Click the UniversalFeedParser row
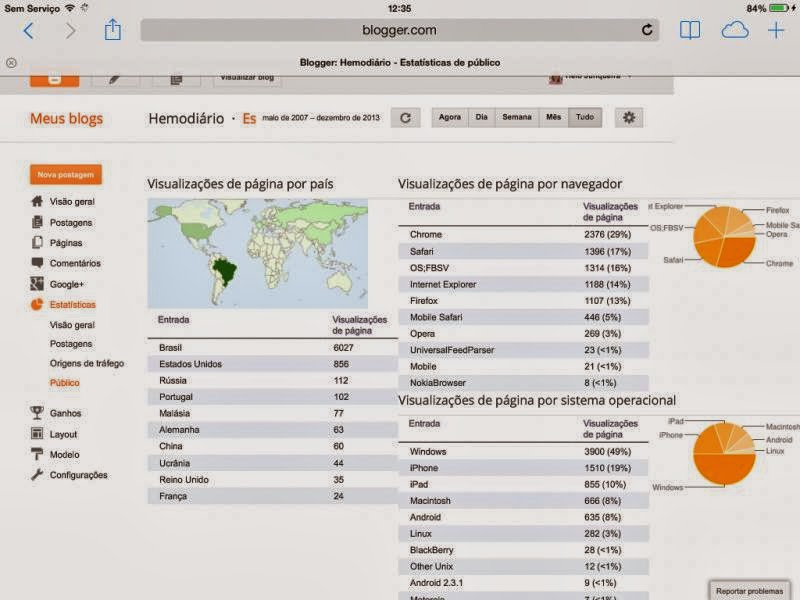800x600 pixels. (523, 350)
